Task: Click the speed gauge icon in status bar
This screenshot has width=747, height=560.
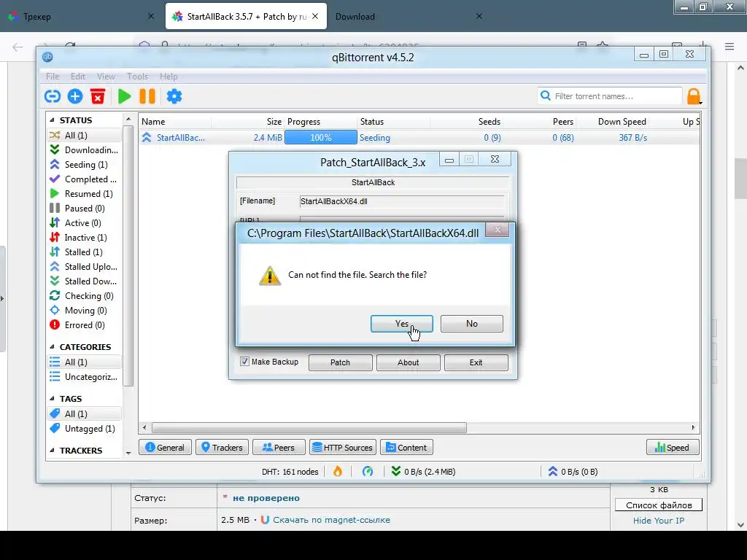Action: pos(368,472)
